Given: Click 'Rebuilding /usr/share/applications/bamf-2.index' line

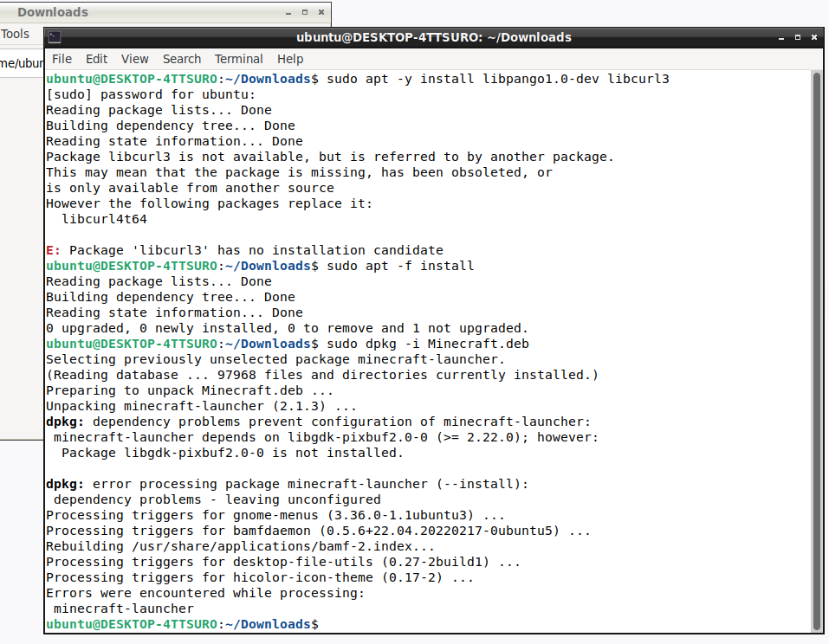Looking at the screenshot, I should (241, 546).
